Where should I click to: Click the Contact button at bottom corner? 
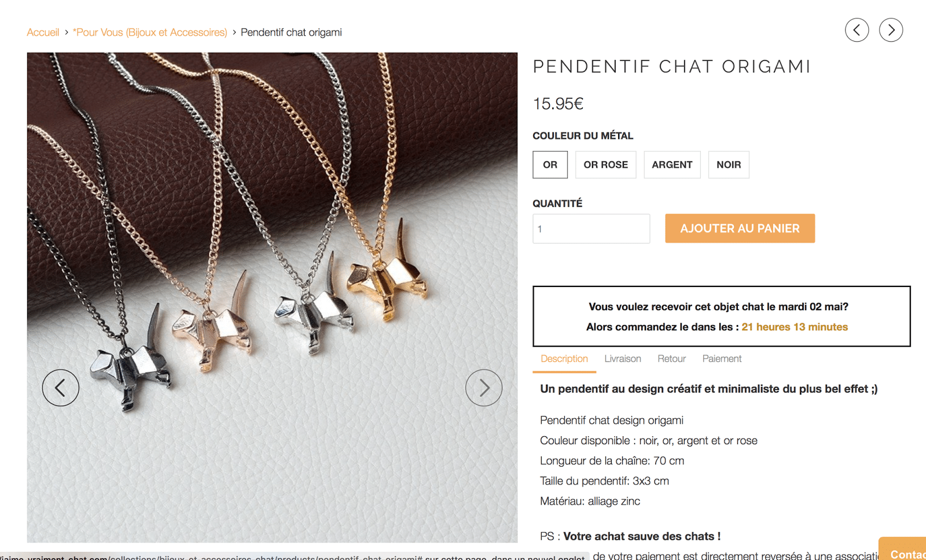[x=906, y=552]
